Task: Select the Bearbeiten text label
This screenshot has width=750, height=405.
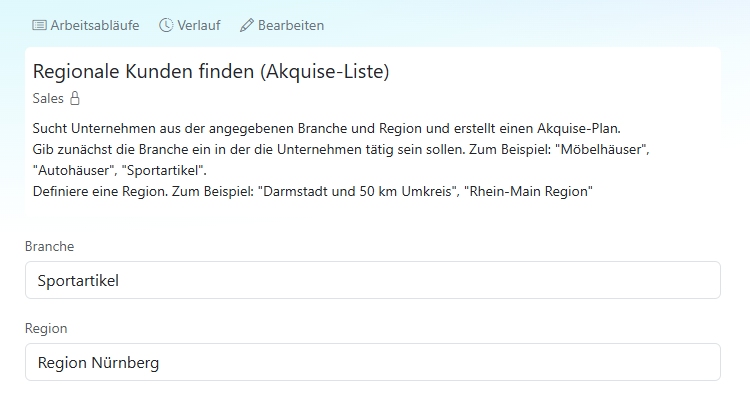Action: coord(291,25)
